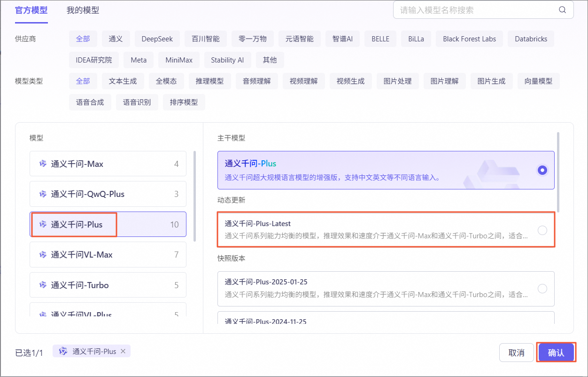
Task: Filter suppliers by DeepSeek
Action: tap(157, 39)
